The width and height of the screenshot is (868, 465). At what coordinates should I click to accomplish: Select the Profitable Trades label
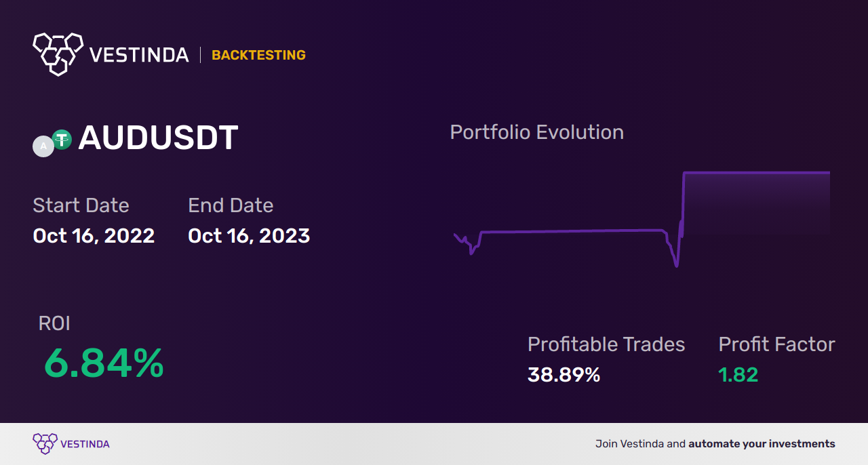[606, 344]
